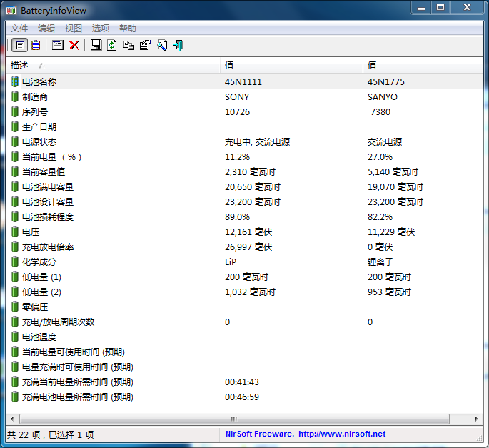Screen dimensions: 489x448
Task: Open the 帮助 menu
Action: point(128,29)
